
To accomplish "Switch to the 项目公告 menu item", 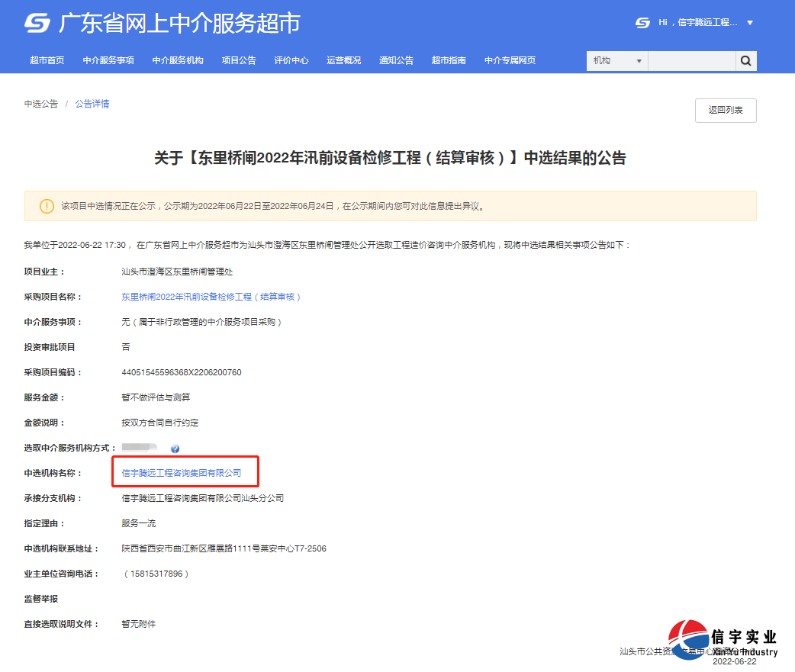I will pyautogui.click(x=239, y=60).
